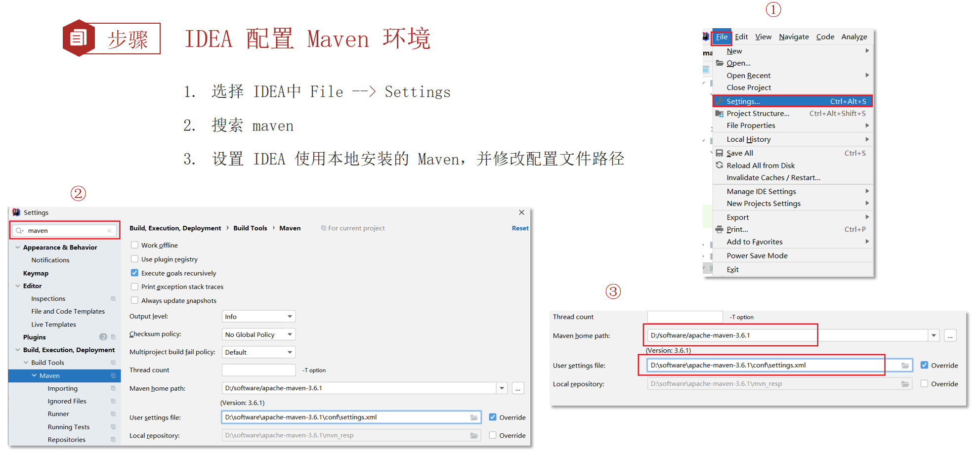Click the Settings wrench icon

click(720, 101)
